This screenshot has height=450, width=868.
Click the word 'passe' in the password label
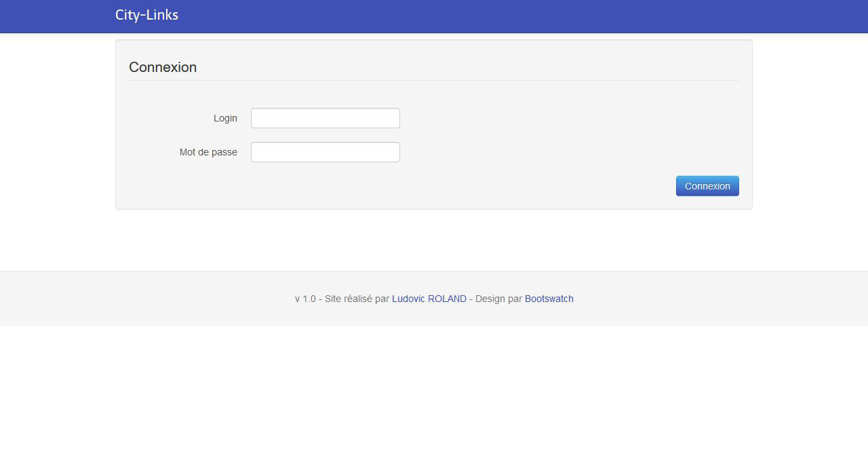pyautogui.click(x=224, y=152)
